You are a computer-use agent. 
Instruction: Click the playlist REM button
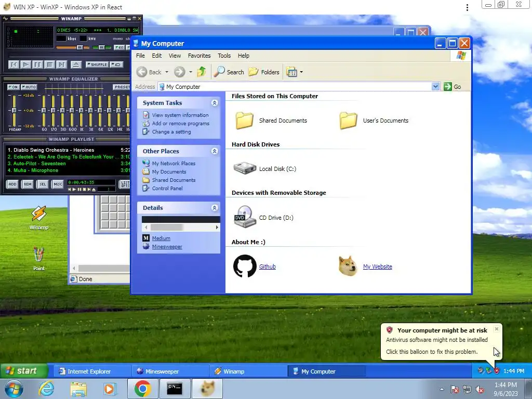click(28, 184)
